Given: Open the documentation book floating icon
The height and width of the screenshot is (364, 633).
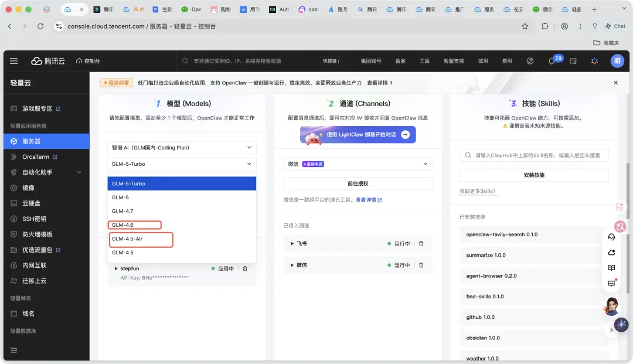Looking at the screenshot, I should pos(611,268).
